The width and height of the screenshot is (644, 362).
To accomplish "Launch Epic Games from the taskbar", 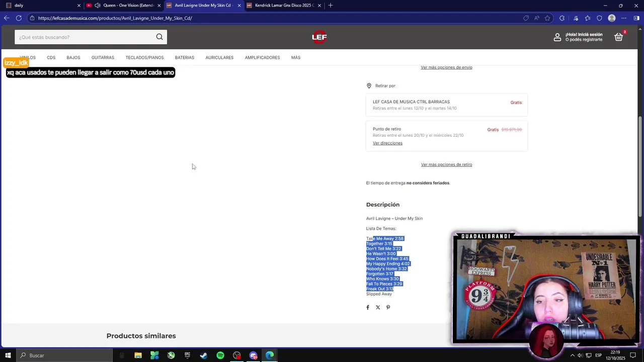I will coord(187,355).
